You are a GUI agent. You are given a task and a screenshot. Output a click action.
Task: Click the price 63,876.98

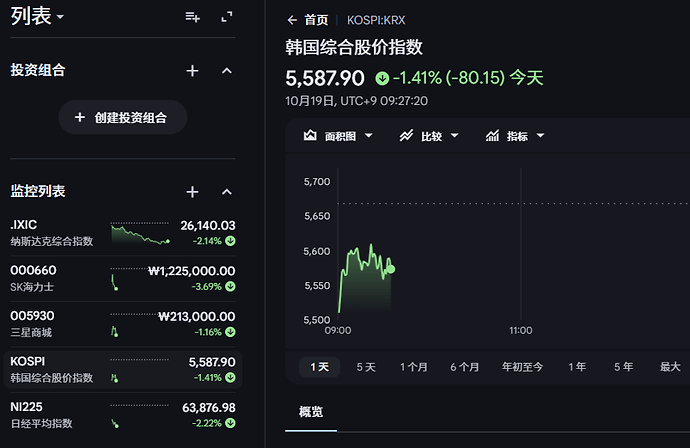(x=209, y=408)
